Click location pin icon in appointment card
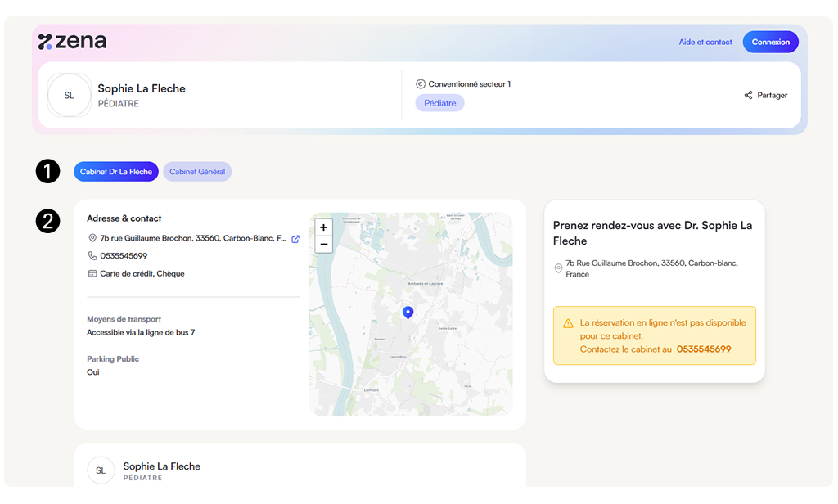Screen dimensions: 838x504 [x=559, y=268]
